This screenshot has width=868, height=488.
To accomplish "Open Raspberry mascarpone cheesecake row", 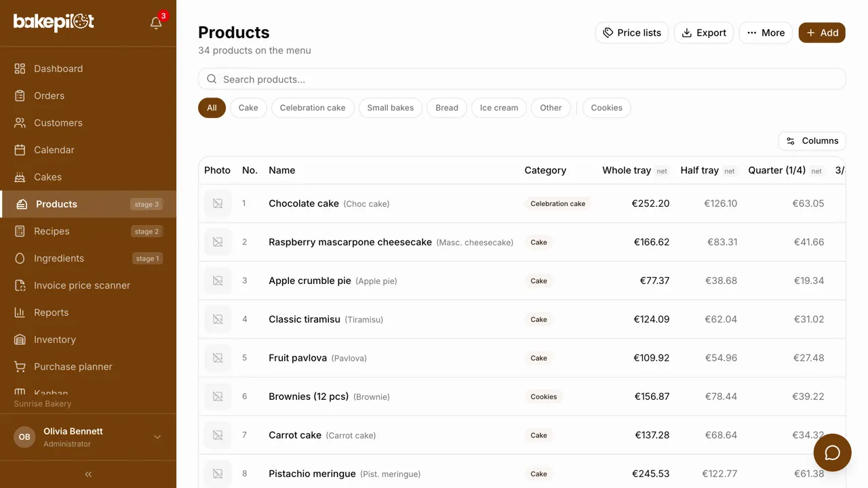I will point(521,242).
